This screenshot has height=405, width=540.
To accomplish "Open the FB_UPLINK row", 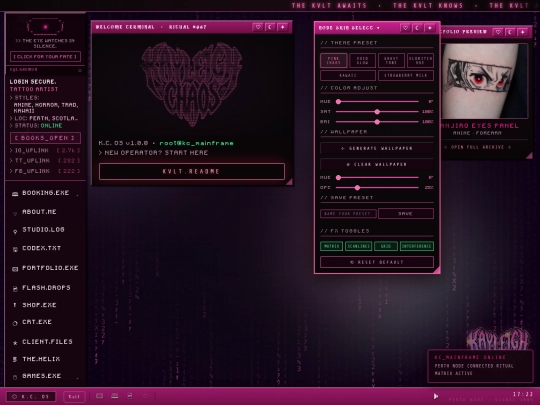I will (x=45, y=171).
